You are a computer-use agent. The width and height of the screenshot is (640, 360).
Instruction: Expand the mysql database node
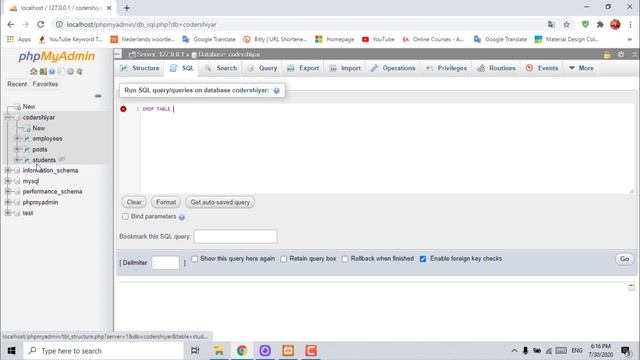(x=8, y=181)
